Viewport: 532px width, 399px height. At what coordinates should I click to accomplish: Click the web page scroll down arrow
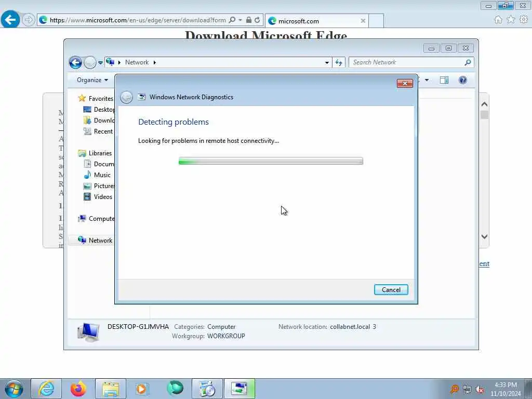(485, 236)
